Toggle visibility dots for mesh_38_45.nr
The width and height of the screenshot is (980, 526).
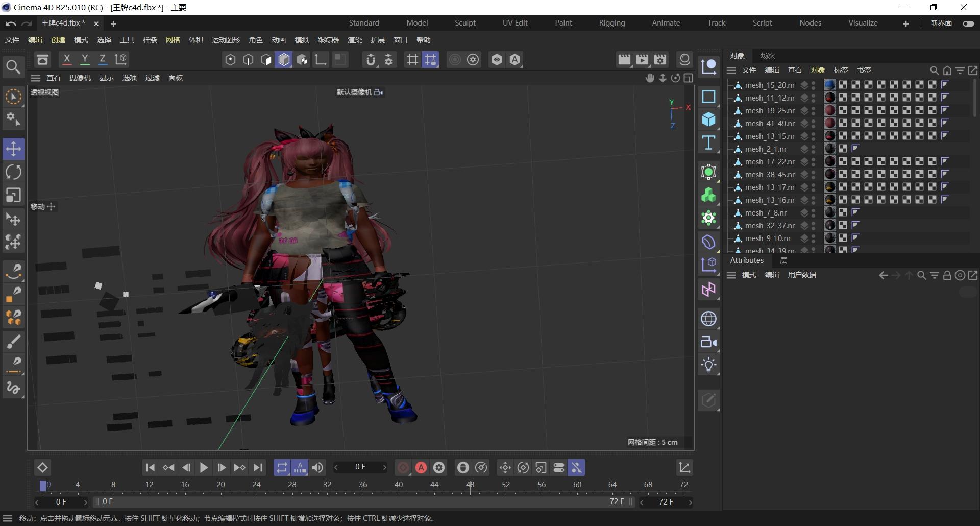pyautogui.click(x=813, y=174)
